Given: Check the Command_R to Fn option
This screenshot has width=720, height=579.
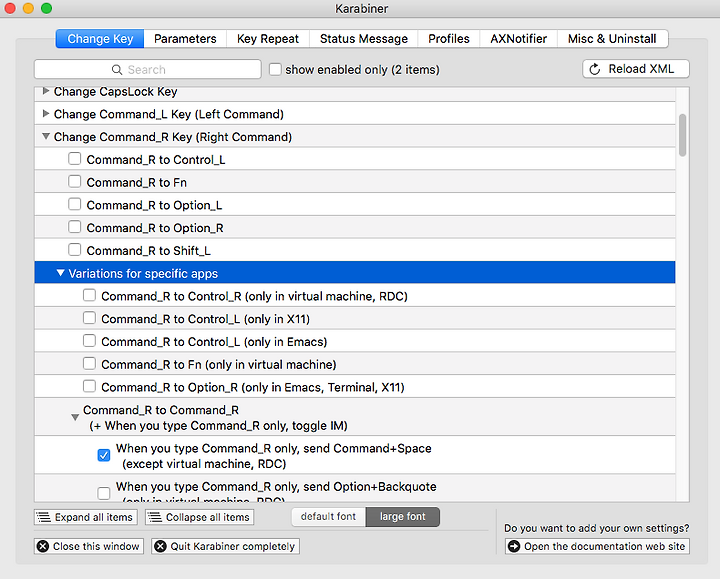Looking at the screenshot, I should click(74, 181).
